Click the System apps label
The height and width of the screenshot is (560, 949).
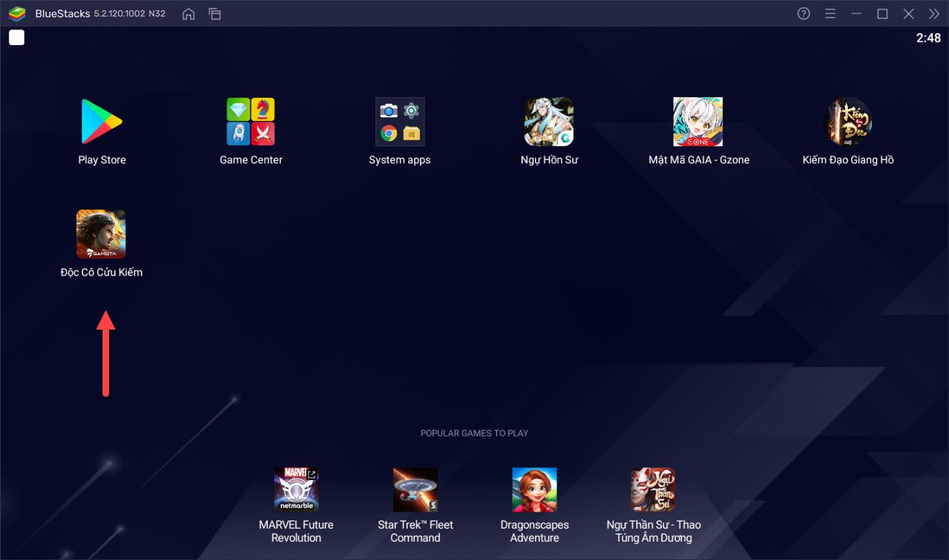pyautogui.click(x=400, y=160)
